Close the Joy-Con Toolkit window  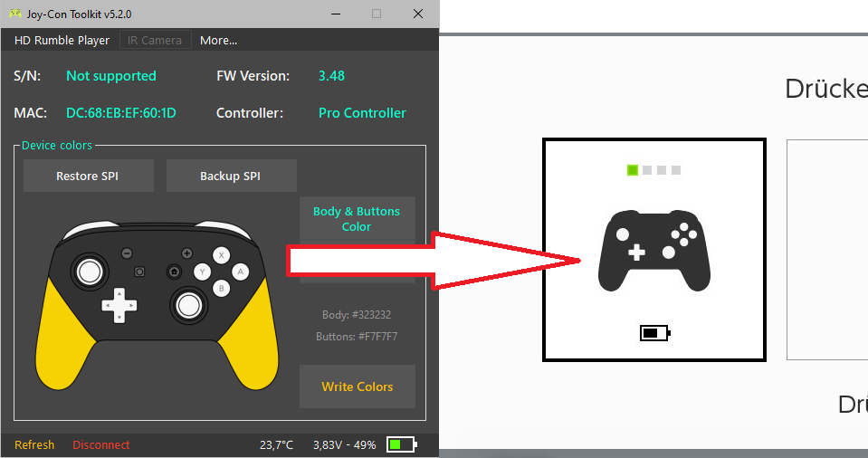[418, 14]
